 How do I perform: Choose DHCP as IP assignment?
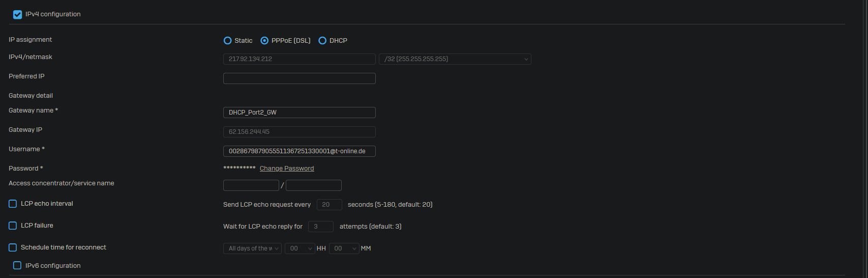click(322, 41)
